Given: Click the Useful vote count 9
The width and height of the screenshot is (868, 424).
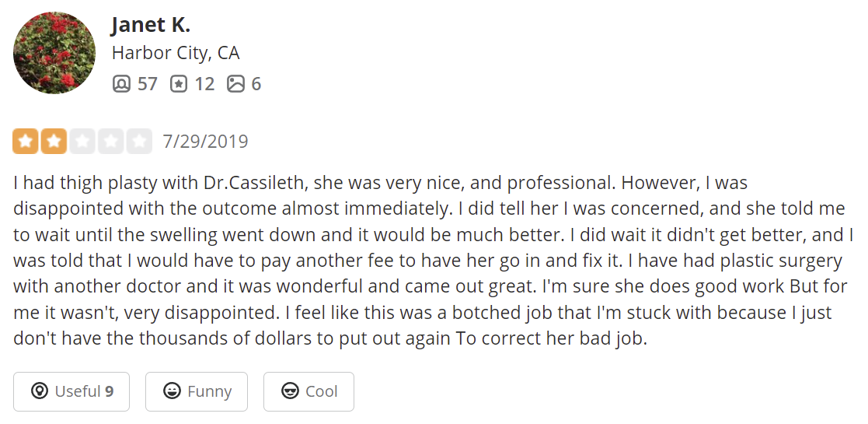Looking at the screenshot, I should point(109,391).
